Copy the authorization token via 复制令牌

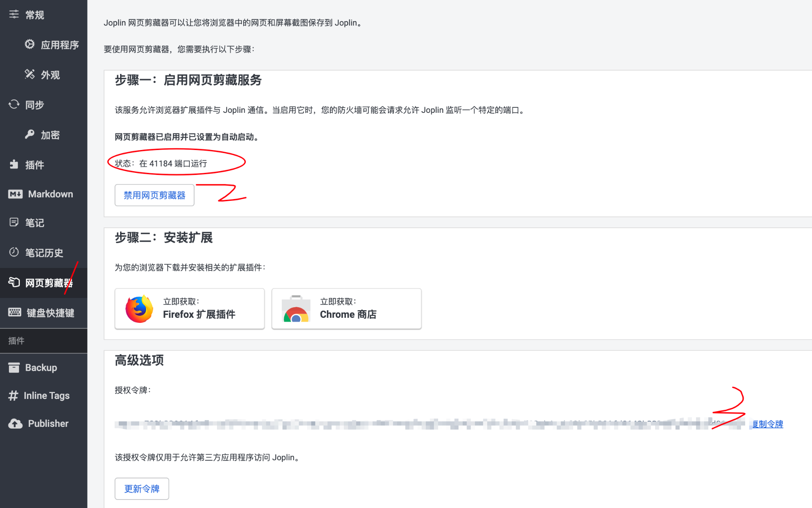[767, 424]
